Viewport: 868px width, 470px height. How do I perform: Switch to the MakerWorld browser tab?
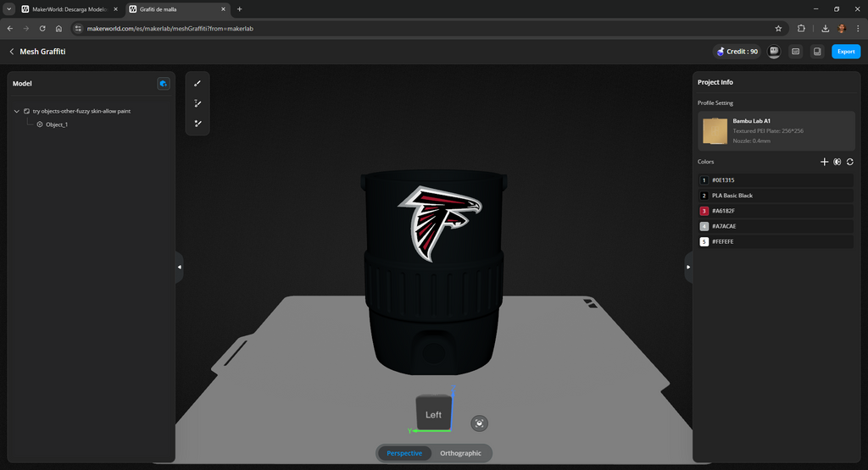click(x=70, y=9)
